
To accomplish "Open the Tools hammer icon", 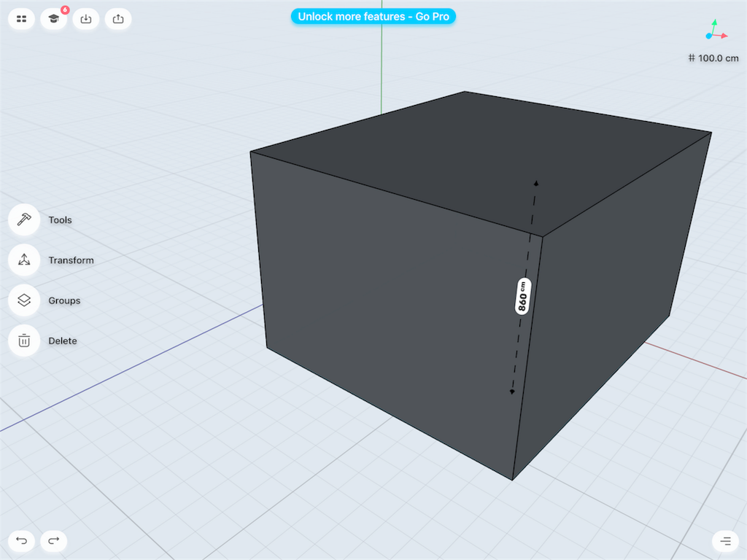I will point(24,219).
